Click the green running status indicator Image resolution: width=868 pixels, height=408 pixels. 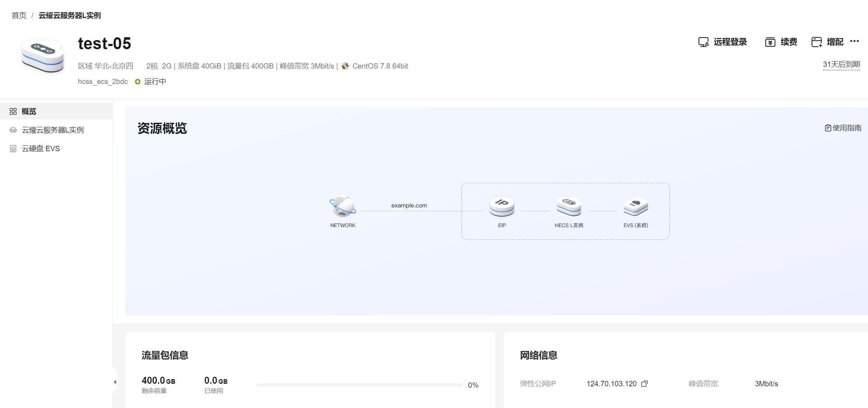click(x=138, y=82)
